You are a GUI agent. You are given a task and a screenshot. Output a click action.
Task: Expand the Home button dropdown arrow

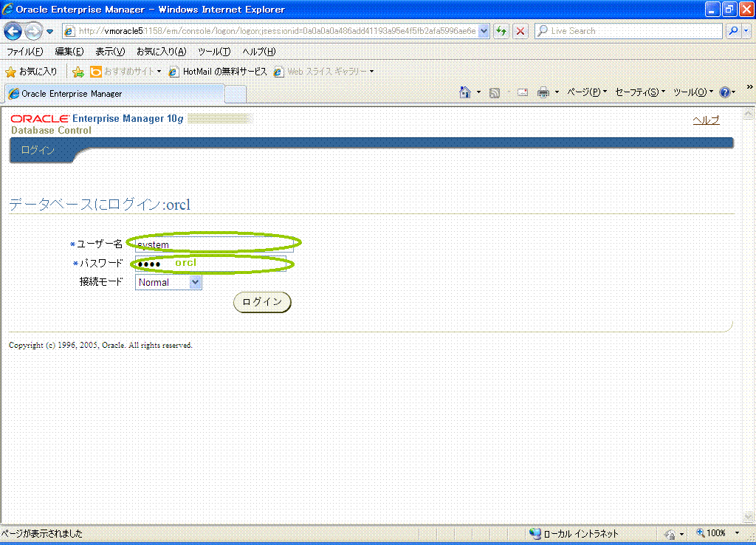point(478,92)
